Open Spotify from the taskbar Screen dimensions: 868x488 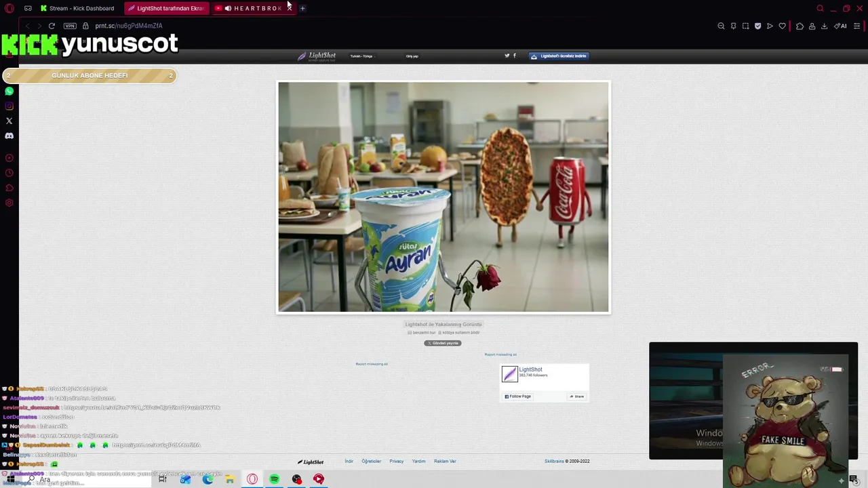(274, 479)
